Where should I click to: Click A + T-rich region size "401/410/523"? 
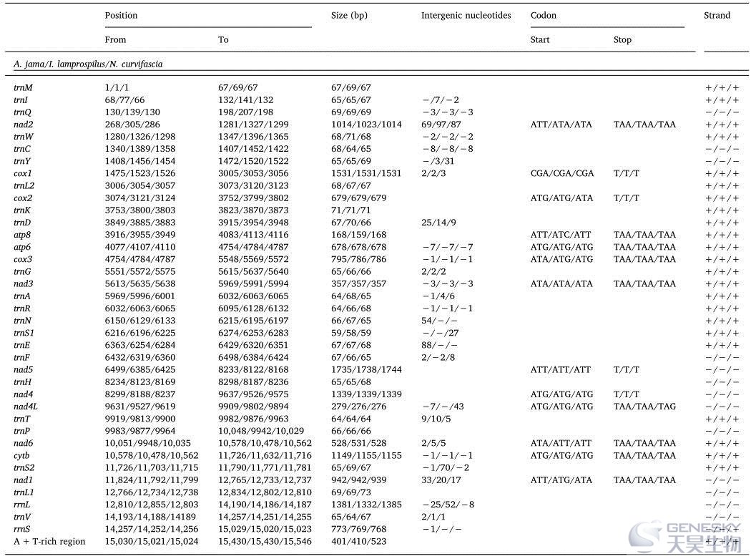coord(359,542)
